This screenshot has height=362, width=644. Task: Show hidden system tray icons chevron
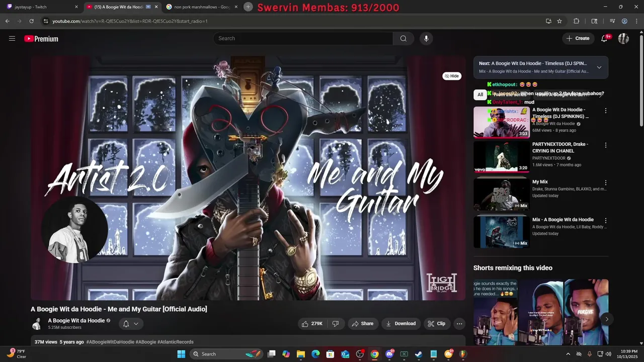click(x=568, y=354)
